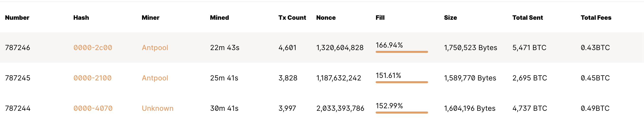Click the Number column header
Viewport: 644px width, 130px height.
(17, 17)
